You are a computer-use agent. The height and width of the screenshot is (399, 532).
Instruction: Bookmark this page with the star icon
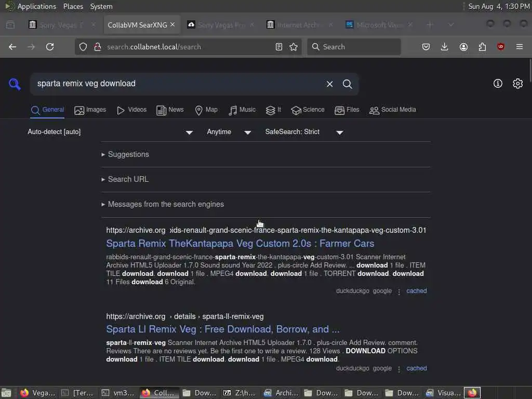tap(294, 47)
